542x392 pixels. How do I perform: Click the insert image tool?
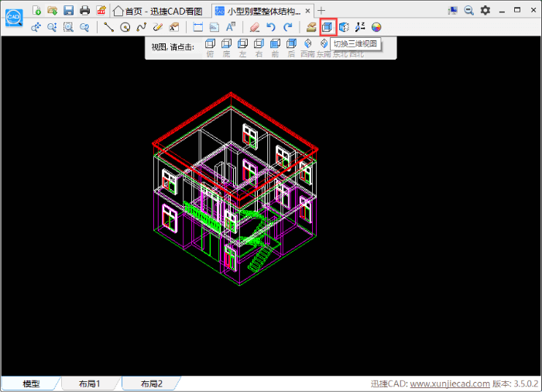point(214,27)
